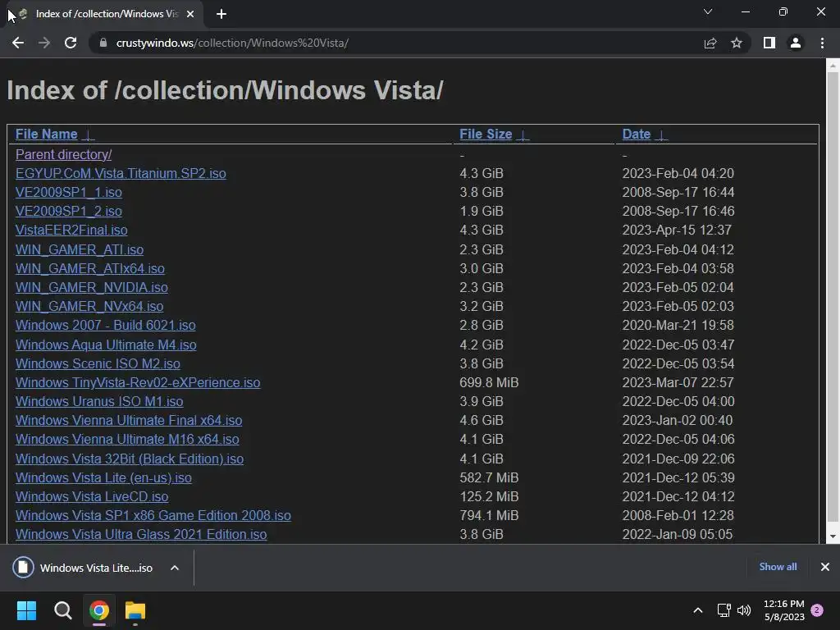The image size is (840, 630).
Task: Download Windows 2007 - Build 6021.iso
Action: (106, 325)
